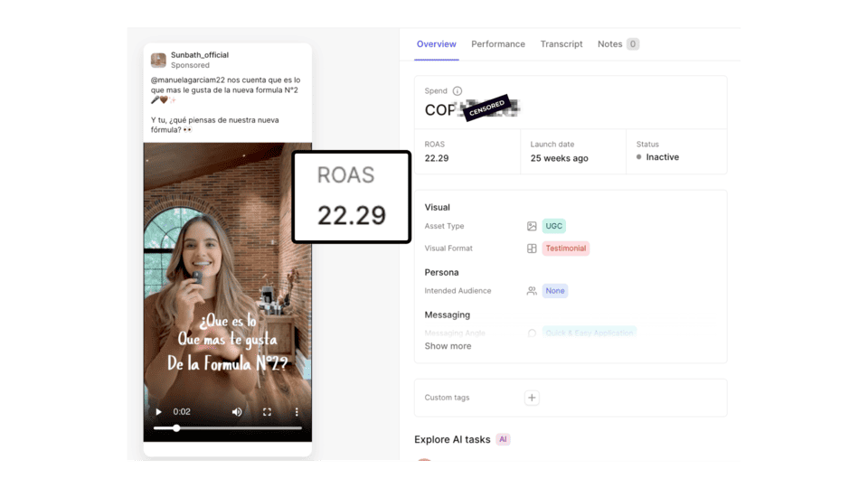Click the Asset Type image icon

(x=532, y=226)
